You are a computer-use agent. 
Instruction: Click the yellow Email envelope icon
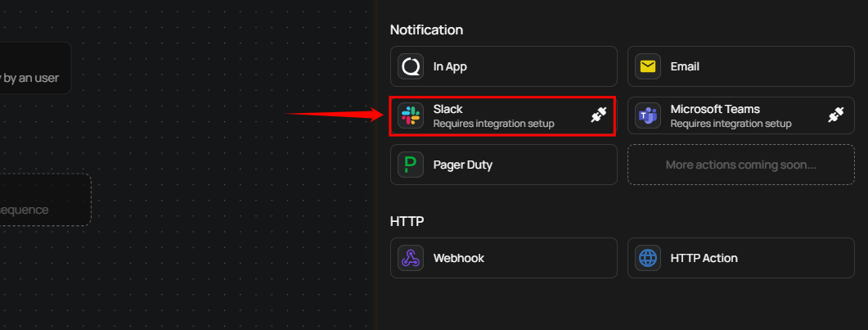[x=648, y=66]
